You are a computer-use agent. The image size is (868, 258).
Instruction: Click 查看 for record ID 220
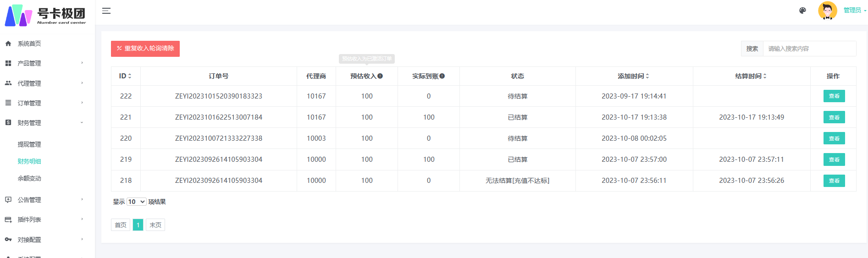pos(834,138)
